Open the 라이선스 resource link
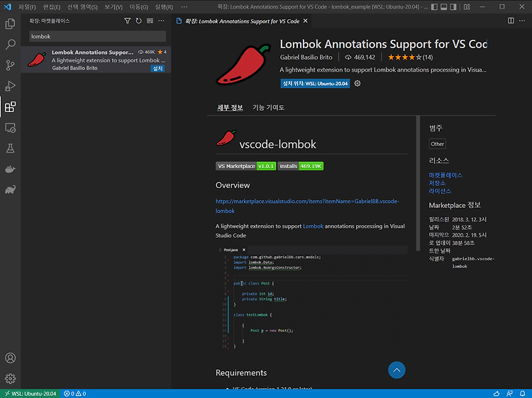The width and height of the screenshot is (532, 398). [x=440, y=191]
